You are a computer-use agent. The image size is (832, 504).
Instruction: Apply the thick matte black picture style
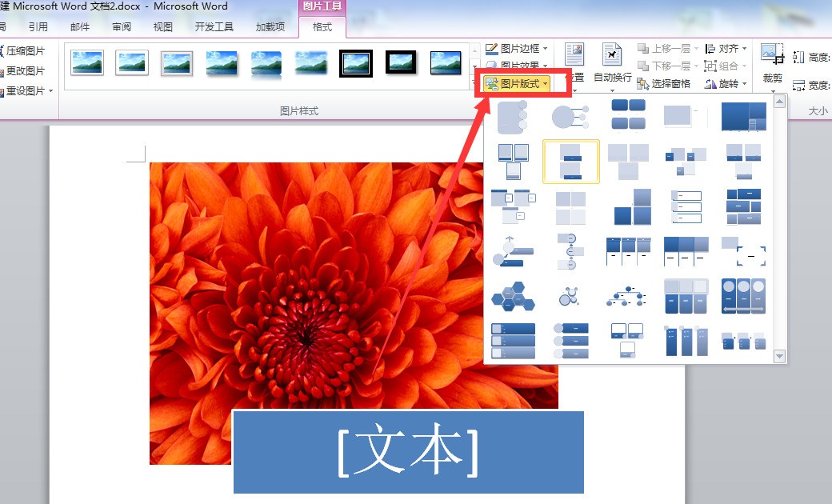pyautogui.click(x=401, y=62)
